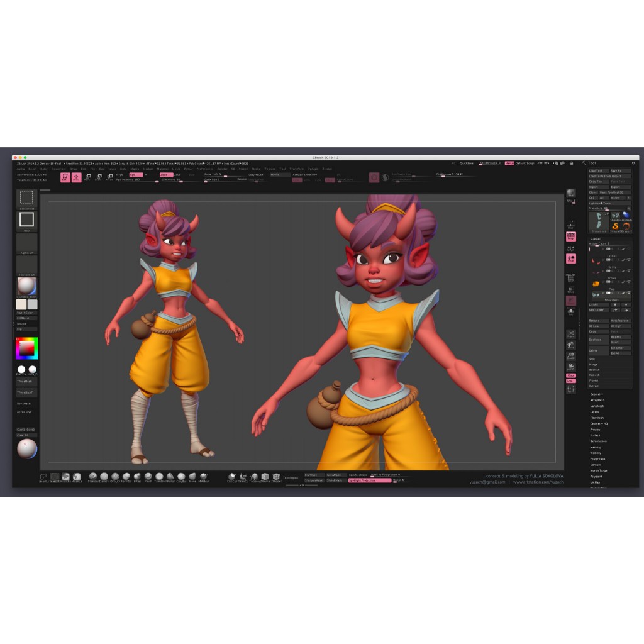
Task: Open the Stroke menu
Action: click(x=256, y=169)
